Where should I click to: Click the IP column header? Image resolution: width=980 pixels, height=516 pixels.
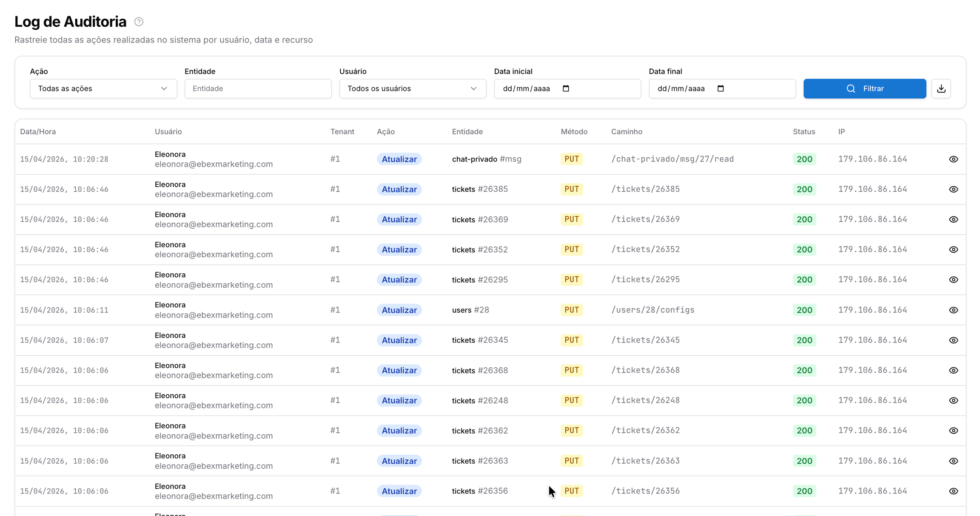(x=841, y=131)
